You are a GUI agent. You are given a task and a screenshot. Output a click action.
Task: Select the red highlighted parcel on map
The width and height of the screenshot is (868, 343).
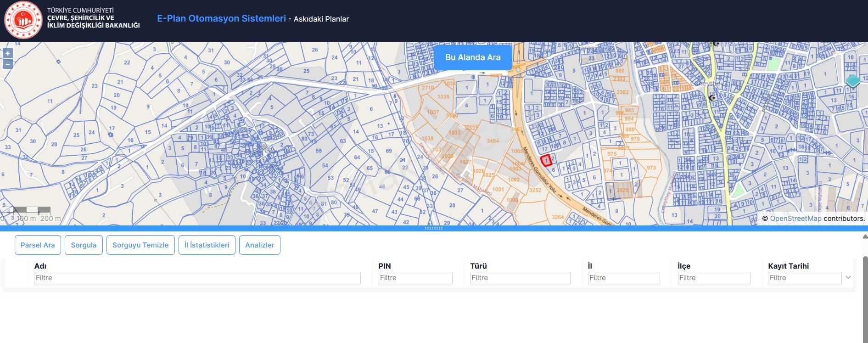(x=546, y=161)
